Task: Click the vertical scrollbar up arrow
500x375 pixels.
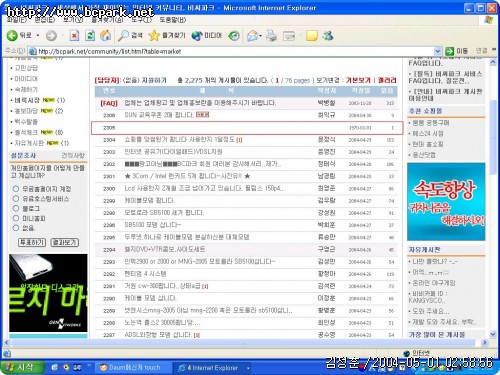Action: pos(493,62)
